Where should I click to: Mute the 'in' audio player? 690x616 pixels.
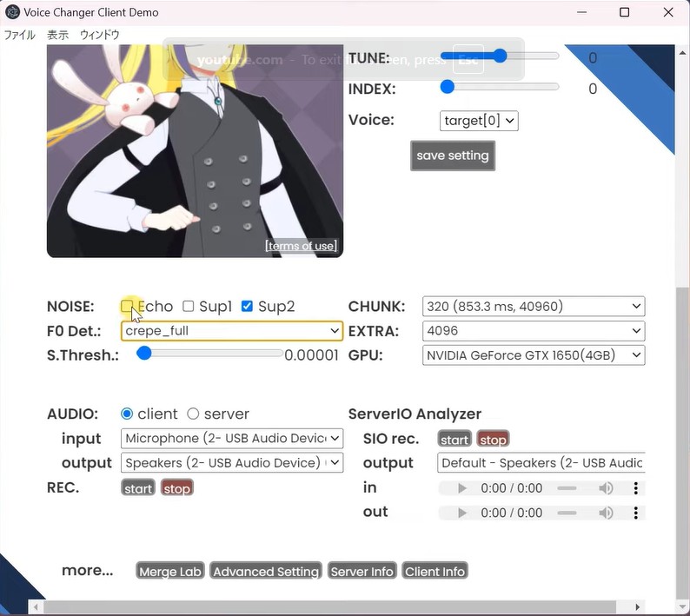pos(606,488)
